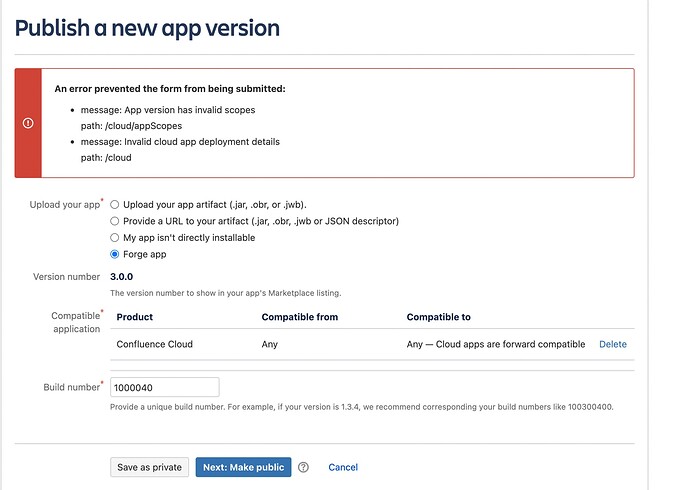Choose 'Provide a URL to your artifact' option

(x=115, y=221)
